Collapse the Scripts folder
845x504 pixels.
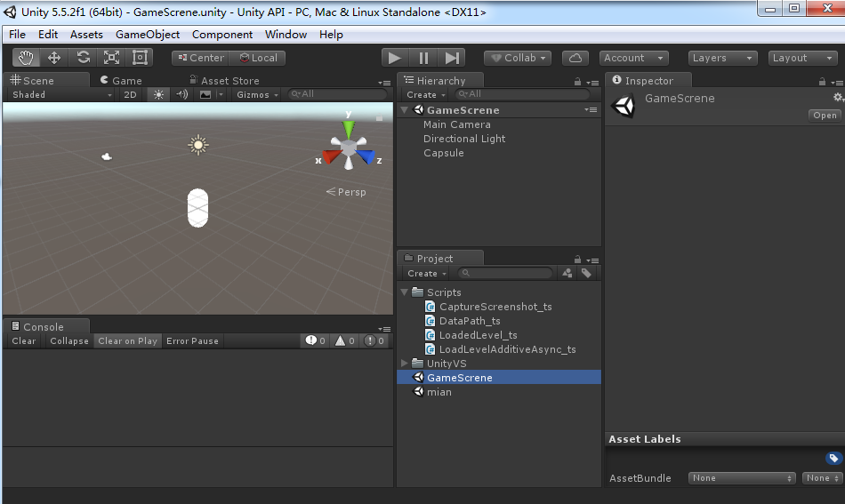click(x=404, y=292)
